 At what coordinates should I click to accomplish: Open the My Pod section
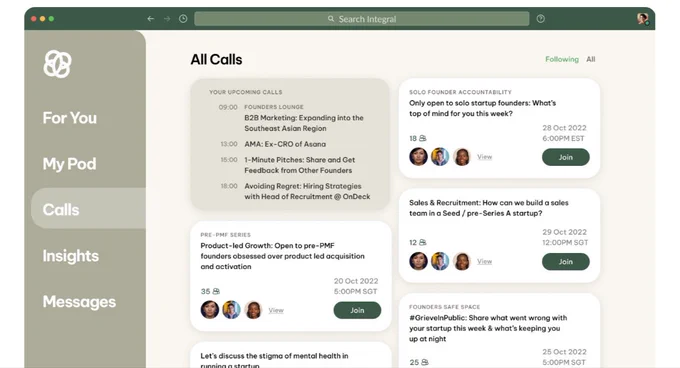(x=69, y=164)
